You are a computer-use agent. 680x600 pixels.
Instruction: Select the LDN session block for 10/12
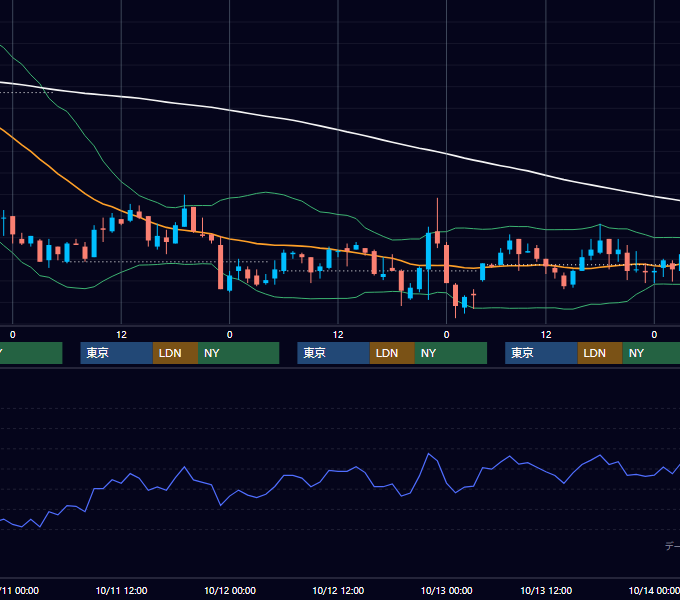pos(392,353)
